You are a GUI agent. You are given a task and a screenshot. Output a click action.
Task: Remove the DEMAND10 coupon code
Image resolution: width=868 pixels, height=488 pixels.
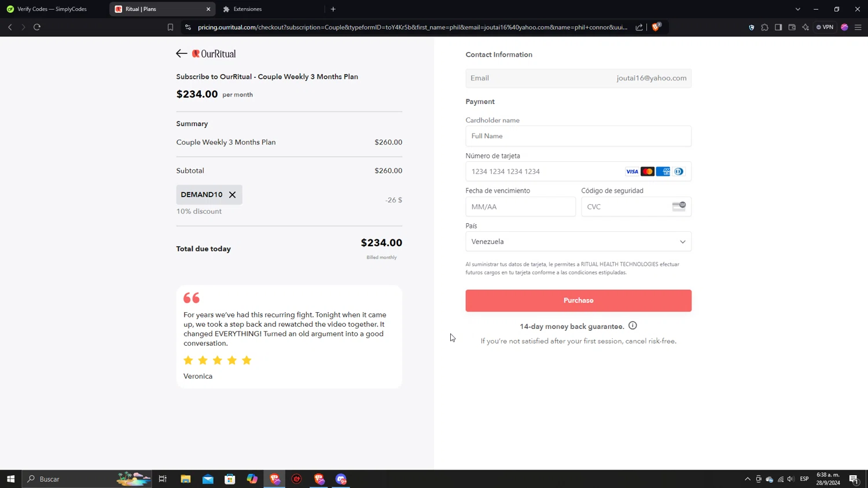[x=233, y=195]
